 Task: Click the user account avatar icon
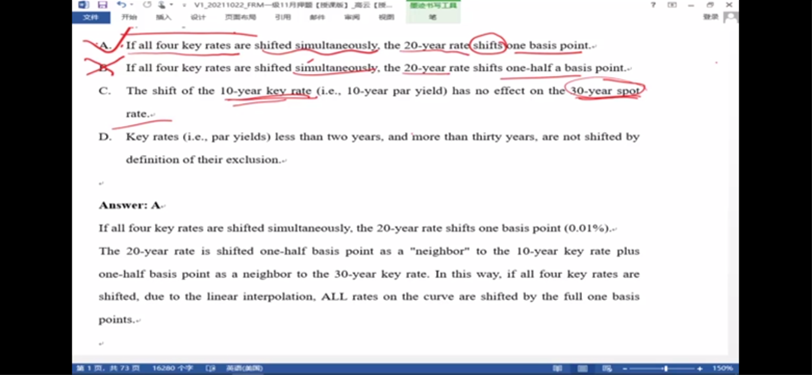(x=731, y=18)
